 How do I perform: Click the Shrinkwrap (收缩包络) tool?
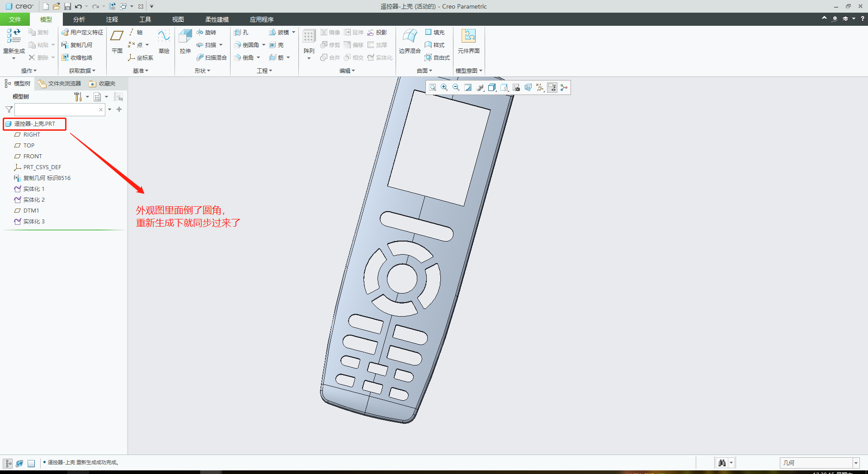77,58
